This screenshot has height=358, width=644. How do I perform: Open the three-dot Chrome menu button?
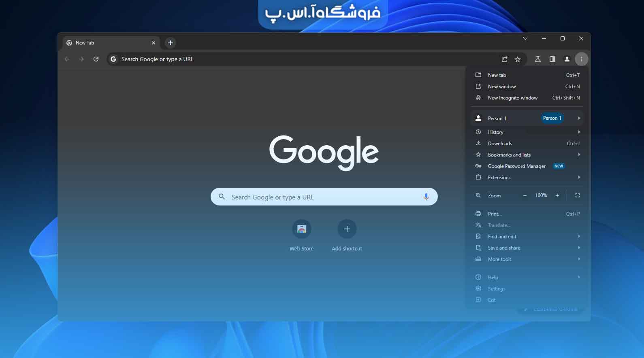click(x=581, y=59)
